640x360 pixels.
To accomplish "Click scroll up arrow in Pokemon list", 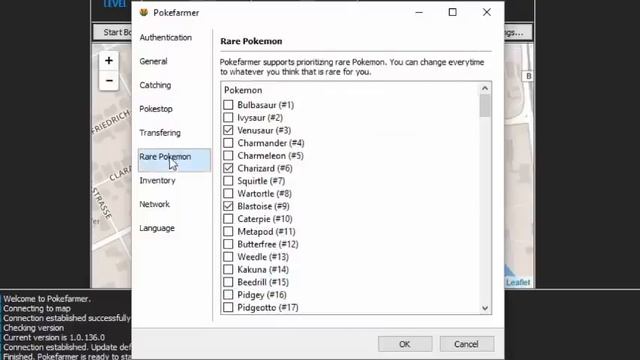I will click(484, 88).
